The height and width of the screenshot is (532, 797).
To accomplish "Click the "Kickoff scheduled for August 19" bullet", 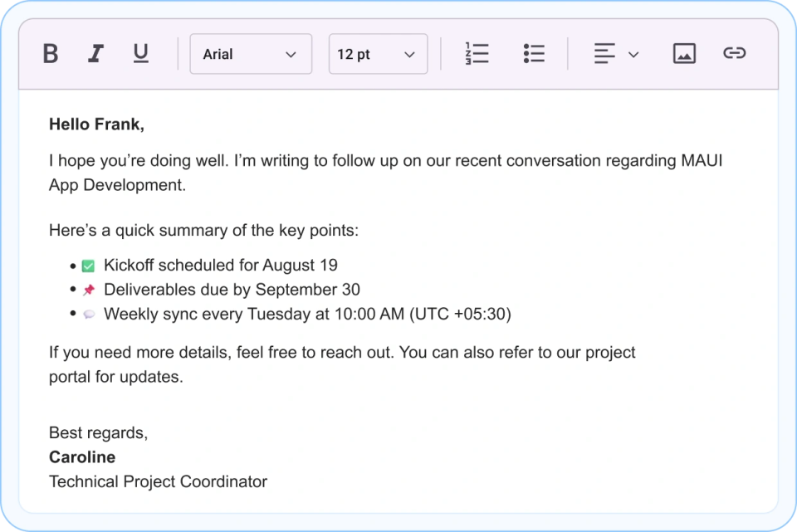I will click(x=219, y=265).
